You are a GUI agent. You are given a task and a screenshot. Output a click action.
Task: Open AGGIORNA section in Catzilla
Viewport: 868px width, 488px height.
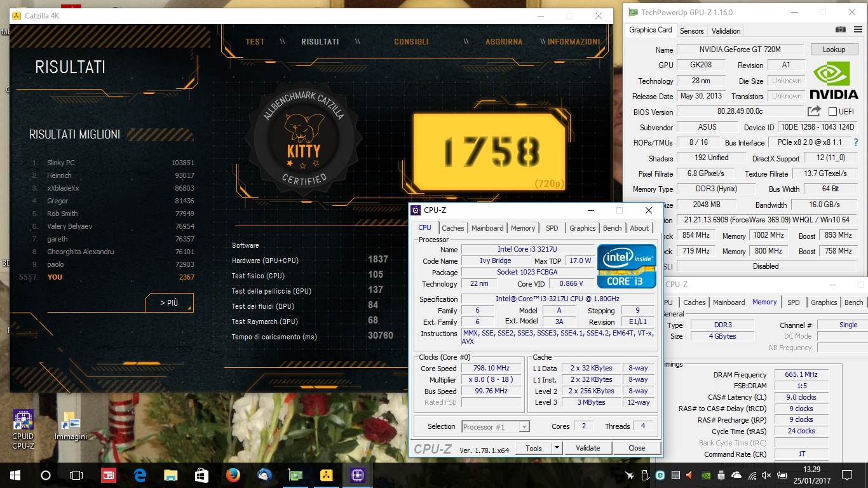point(504,42)
